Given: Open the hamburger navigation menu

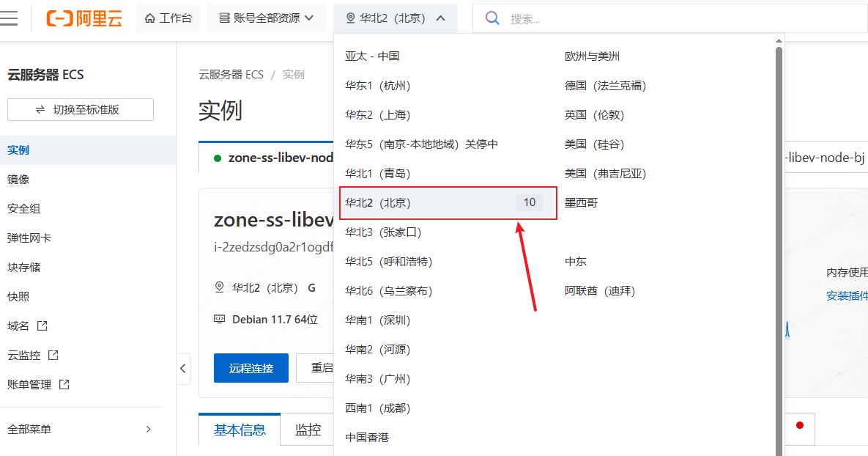Looking at the screenshot, I should tap(9, 18).
